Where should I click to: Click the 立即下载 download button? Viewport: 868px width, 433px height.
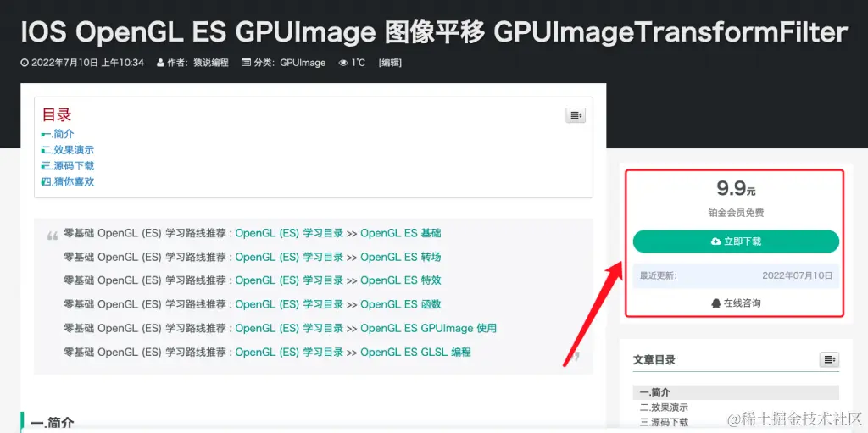[x=736, y=241]
